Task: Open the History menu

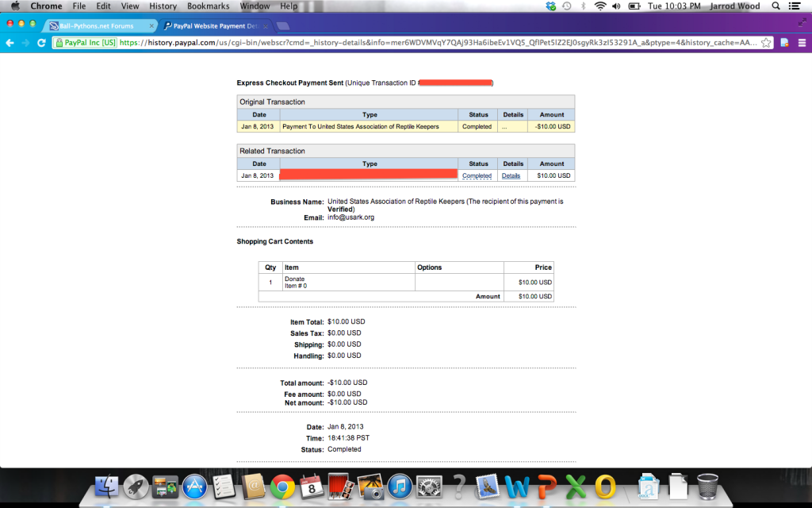Action: pos(163,6)
